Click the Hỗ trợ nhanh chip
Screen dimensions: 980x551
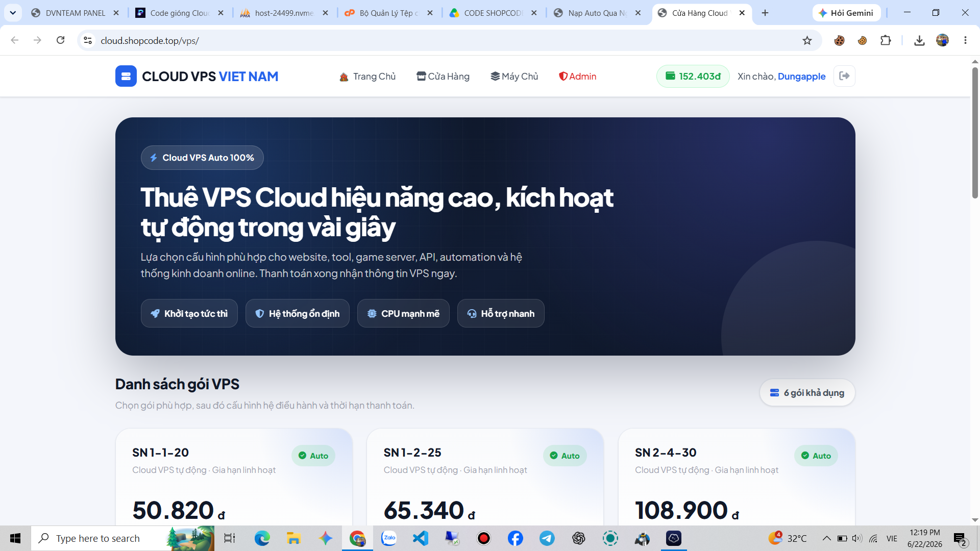point(501,313)
